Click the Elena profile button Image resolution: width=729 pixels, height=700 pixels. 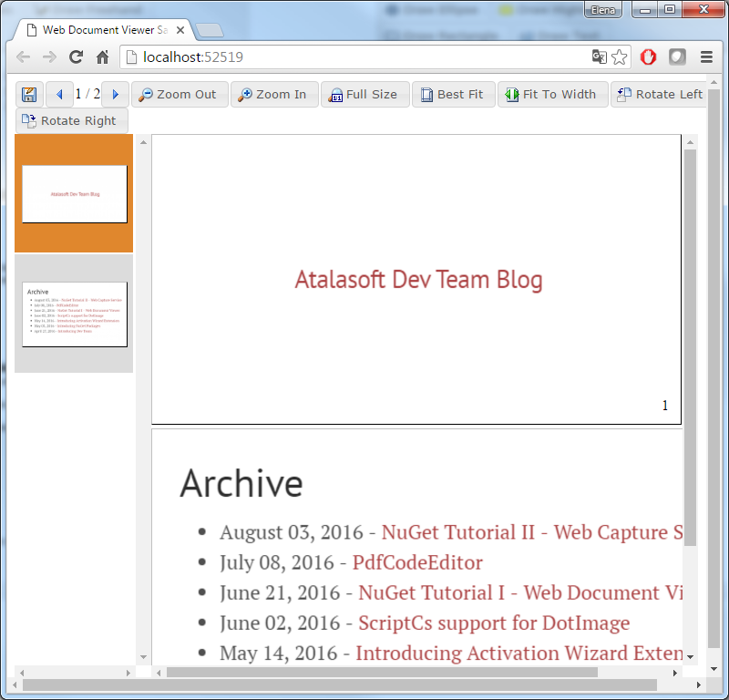pos(603,10)
